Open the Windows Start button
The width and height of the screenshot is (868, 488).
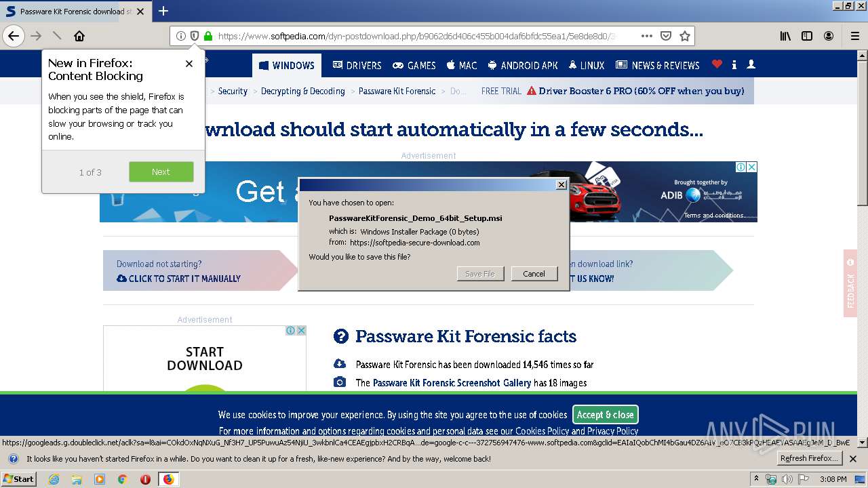[x=18, y=479]
